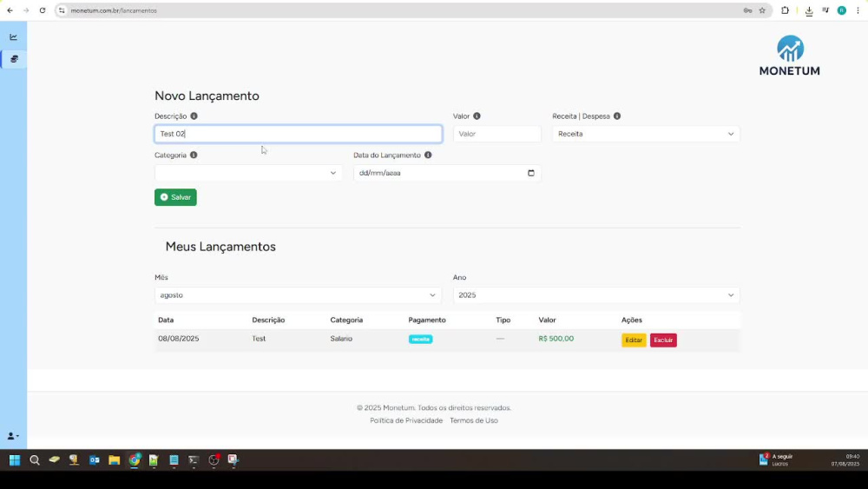The image size is (868, 489).
Task: Open media control icon in browser toolbar
Action: (825, 10)
